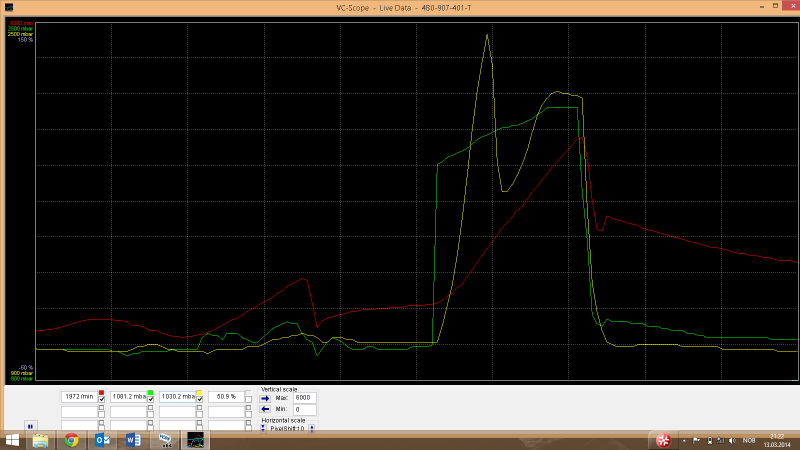800x450 pixels.
Task: Select the VC-Scope taskbar icon
Action: [195, 440]
